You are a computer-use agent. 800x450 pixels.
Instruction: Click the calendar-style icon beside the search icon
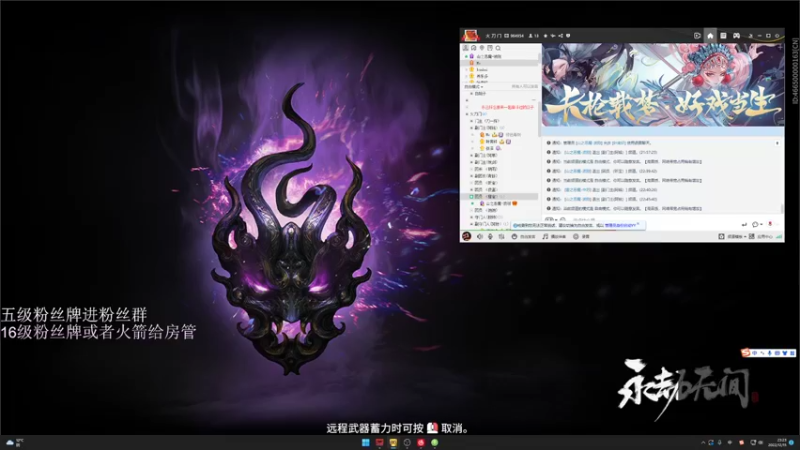coord(490,48)
